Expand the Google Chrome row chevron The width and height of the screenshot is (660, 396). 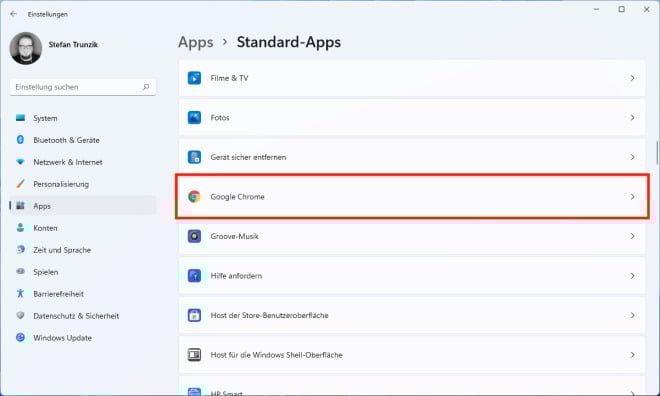pyautogui.click(x=632, y=197)
